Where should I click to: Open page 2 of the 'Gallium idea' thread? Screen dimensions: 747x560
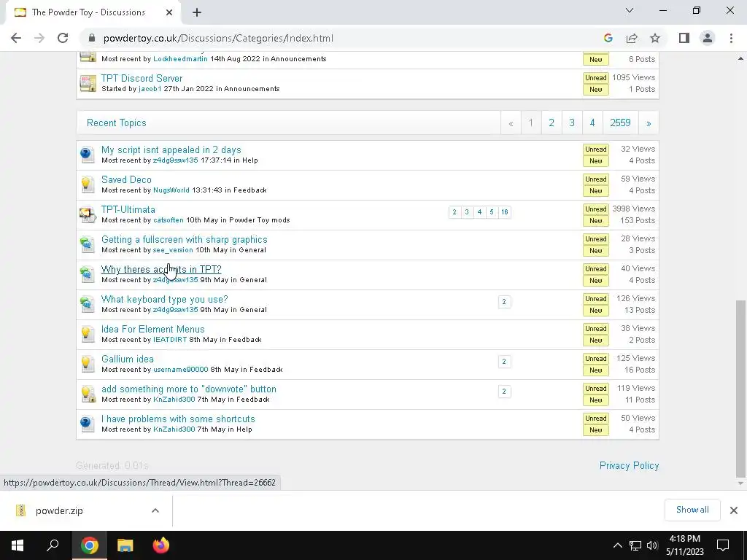504,362
